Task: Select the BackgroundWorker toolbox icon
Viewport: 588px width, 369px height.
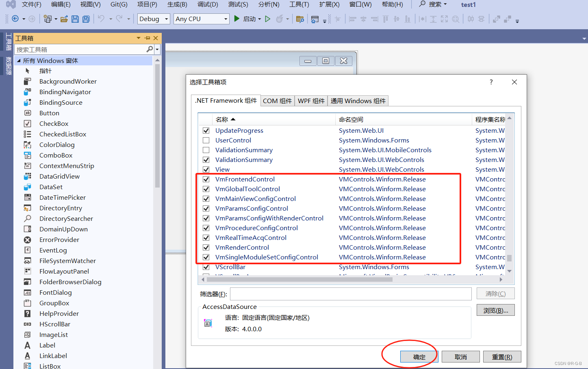Action: click(x=28, y=81)
